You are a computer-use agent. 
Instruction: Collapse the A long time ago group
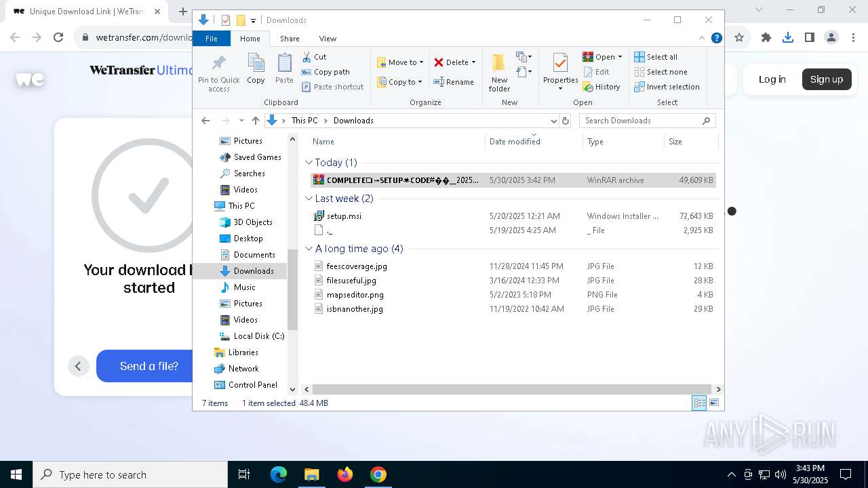309,249
